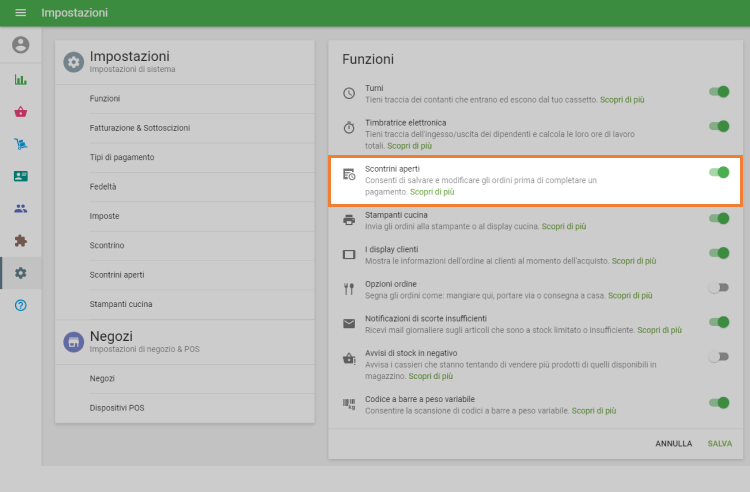Switch off Timbratrice elettronica toggle
The height and width of the screenshot is (492, 750).
click(718, 126)
